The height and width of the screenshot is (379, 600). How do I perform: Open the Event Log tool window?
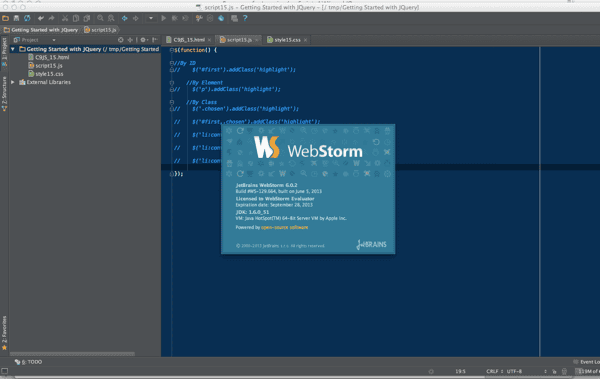click(586, 362)
